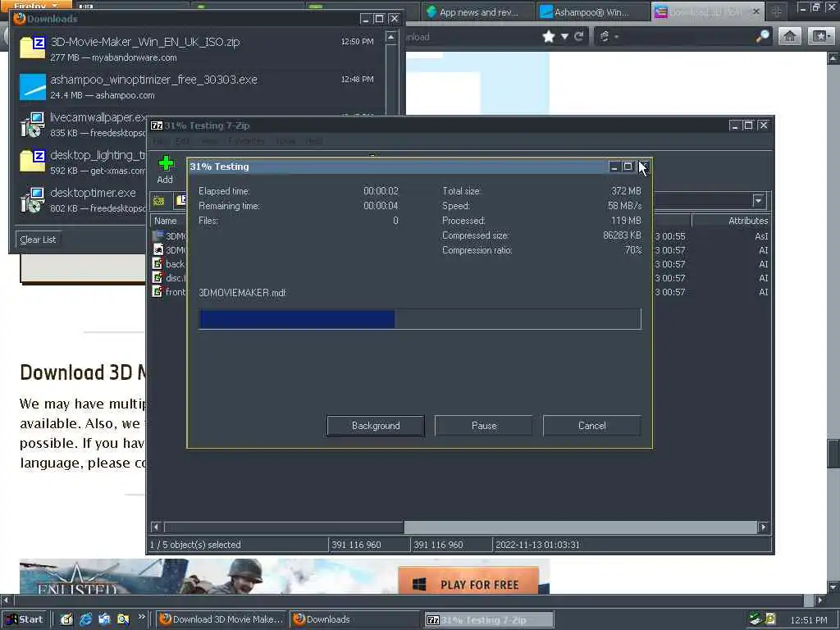Open a new Firefox tab
The image size is (840, 630).
pos(776,11)
